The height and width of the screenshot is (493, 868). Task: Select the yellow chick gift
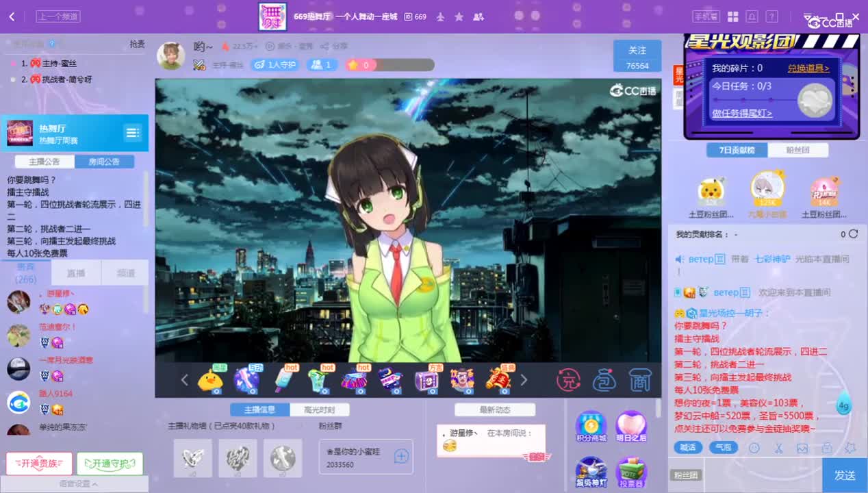(x=210, y=380)
